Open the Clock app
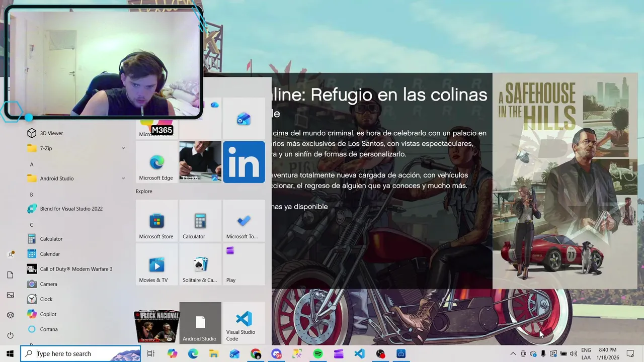The image size is (644, 362). (75, 299)
